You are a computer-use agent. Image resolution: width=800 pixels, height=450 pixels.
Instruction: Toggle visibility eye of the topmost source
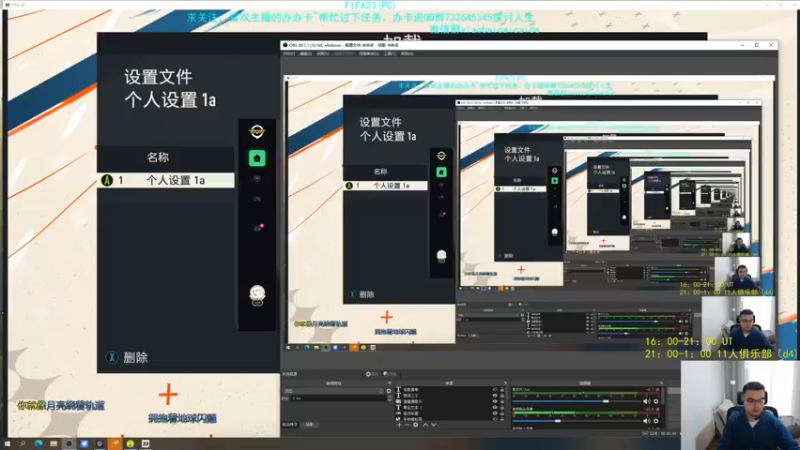pos(494,389)
